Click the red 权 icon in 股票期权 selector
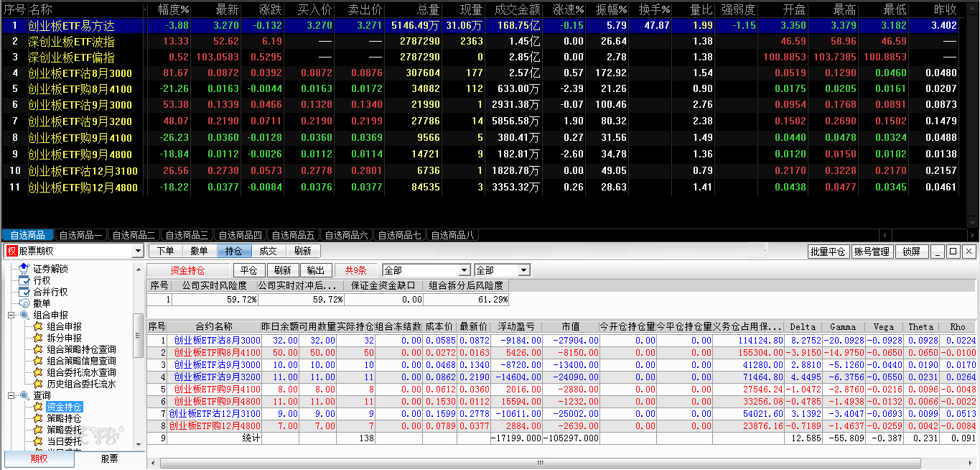Image resolution: width=980 pixels, height=470 pixels. pos(11,251)
